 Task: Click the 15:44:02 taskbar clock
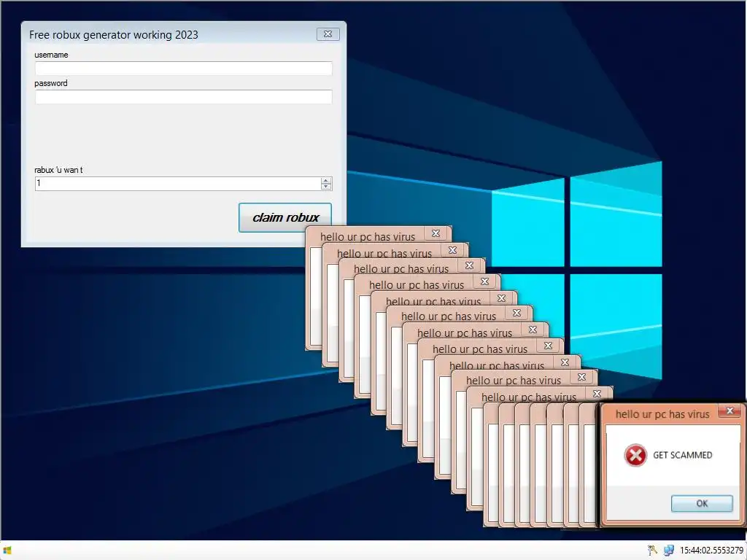(711, 551)
